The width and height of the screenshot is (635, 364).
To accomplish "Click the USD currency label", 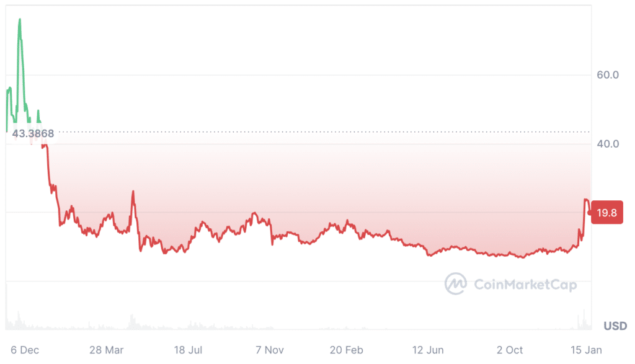I will coord(615,326).
